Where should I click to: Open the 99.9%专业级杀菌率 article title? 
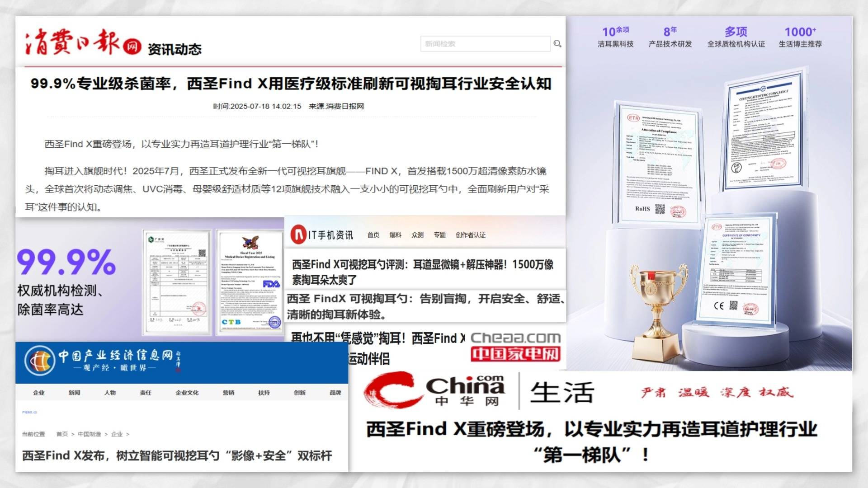point(290,84)
